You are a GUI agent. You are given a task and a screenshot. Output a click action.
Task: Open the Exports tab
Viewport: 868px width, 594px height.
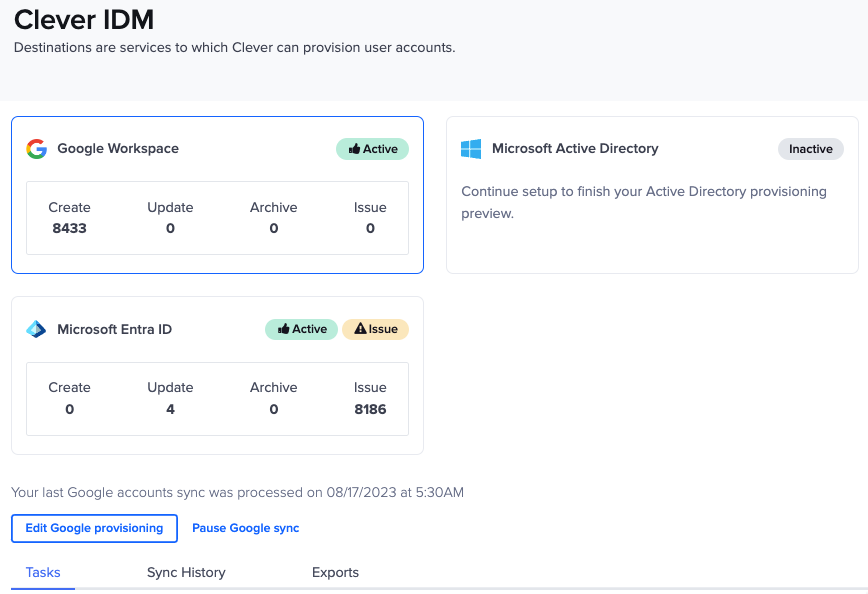(x=335, y=572)
